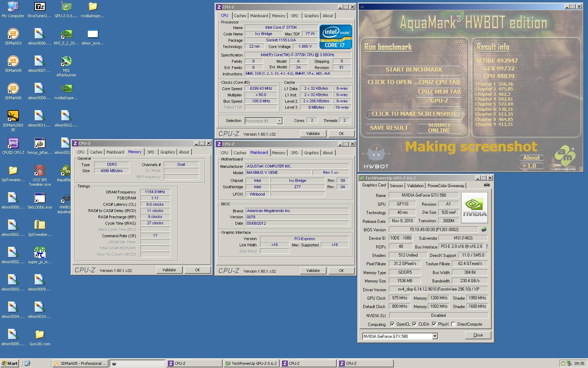Open SpiTweaker folder icon
588x368 pixels.
(13, 173)
